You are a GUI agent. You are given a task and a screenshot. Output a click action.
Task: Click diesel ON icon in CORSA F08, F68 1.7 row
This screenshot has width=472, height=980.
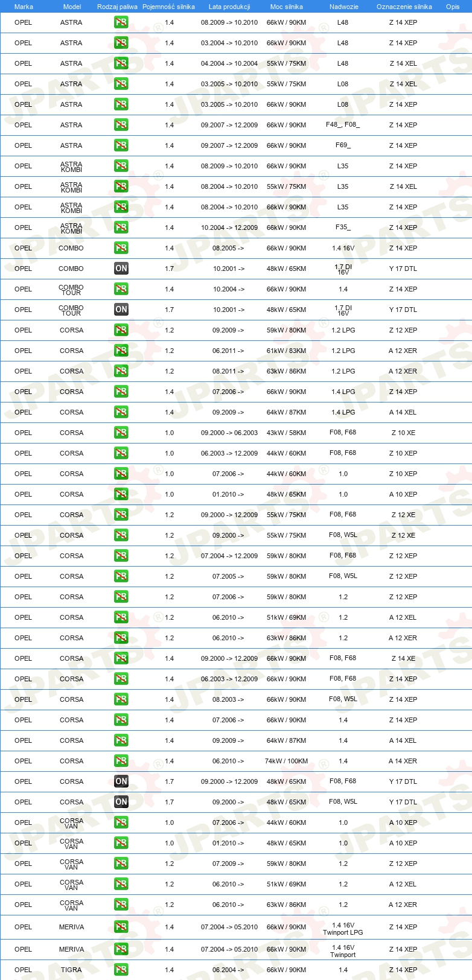[x=121, y=781]
